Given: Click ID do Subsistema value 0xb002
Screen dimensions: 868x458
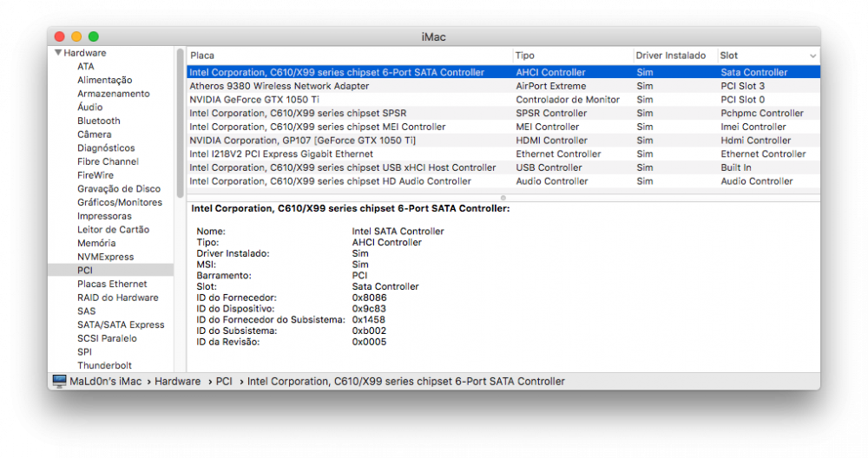Looking at the screenshot, I should click(x=369, y=330).
